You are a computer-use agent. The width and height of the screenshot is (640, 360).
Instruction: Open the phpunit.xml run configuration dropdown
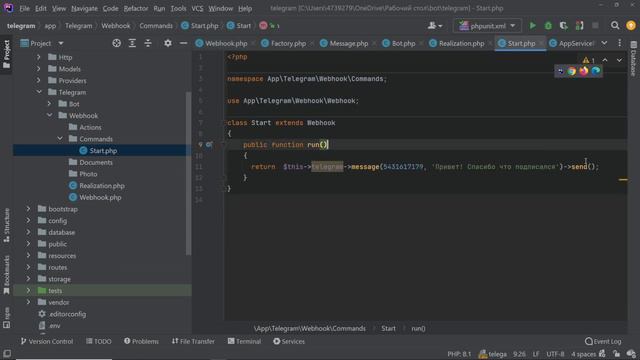pyautogui.click(x=487, y=26)
